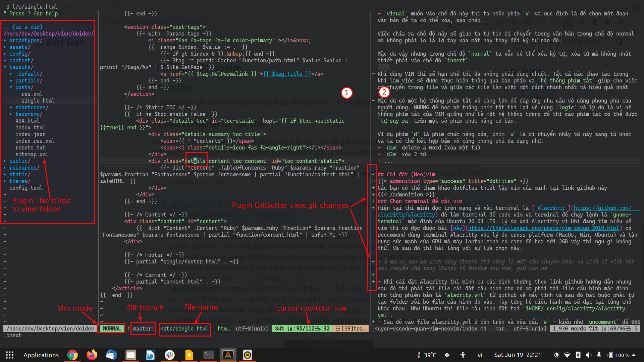Open the Wi-Fi network tray icon
Viewport: 644px width, 362px height.
[567, 355]
